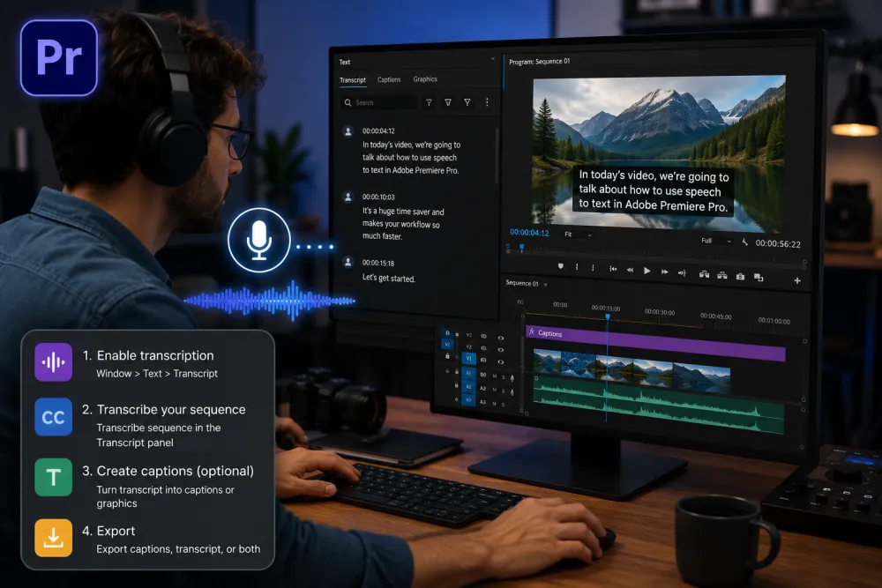The height and width of the screenshot is (588, 882).
Task: Toggle the blue A2 track targeting button
Action: [x=468, y=387]
